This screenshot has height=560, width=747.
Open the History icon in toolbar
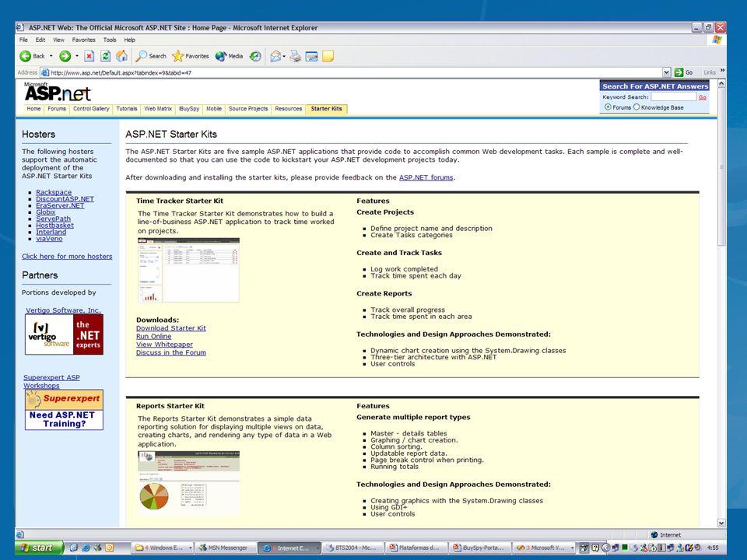click(x=256, y=56)
